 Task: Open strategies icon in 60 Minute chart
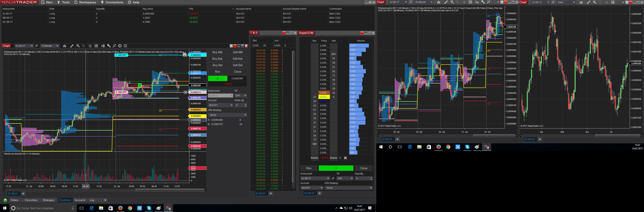(x=489, y=2)
